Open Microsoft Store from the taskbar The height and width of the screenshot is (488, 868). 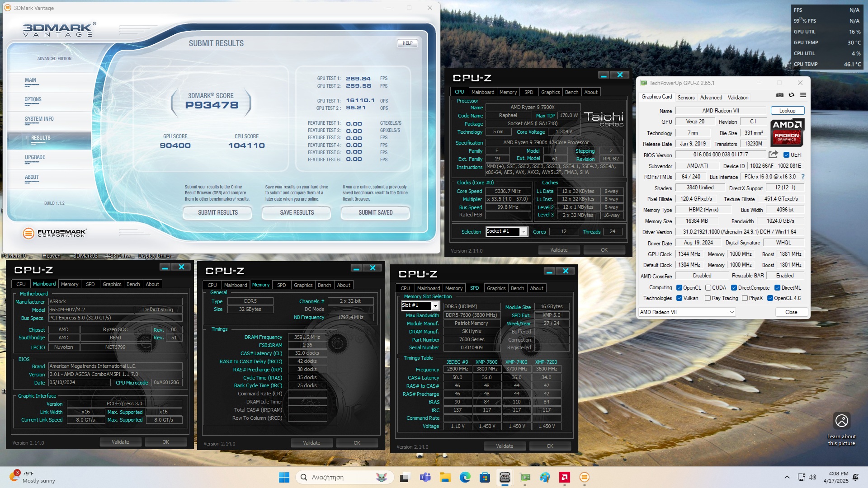pyautogui.click(x=485, y=477)
